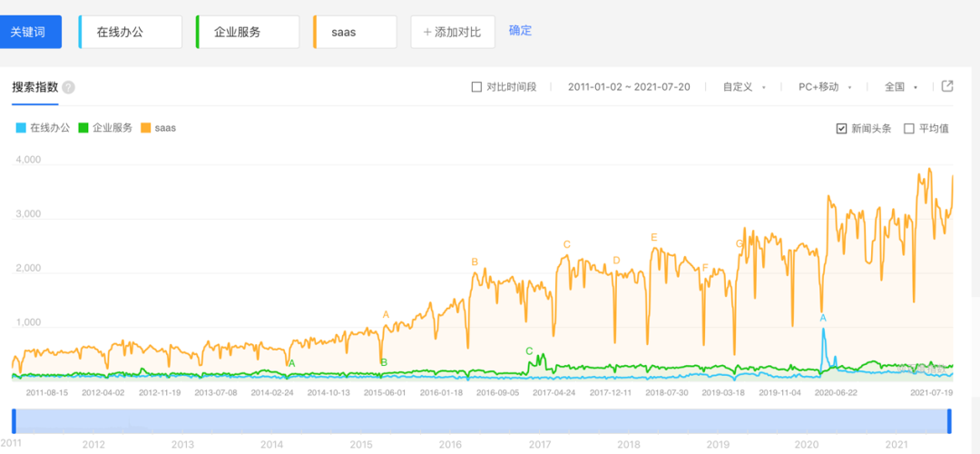This screenshot has height=454, width=980.
Task: Open the 全国 region dropdown
Action: point(900,87)
